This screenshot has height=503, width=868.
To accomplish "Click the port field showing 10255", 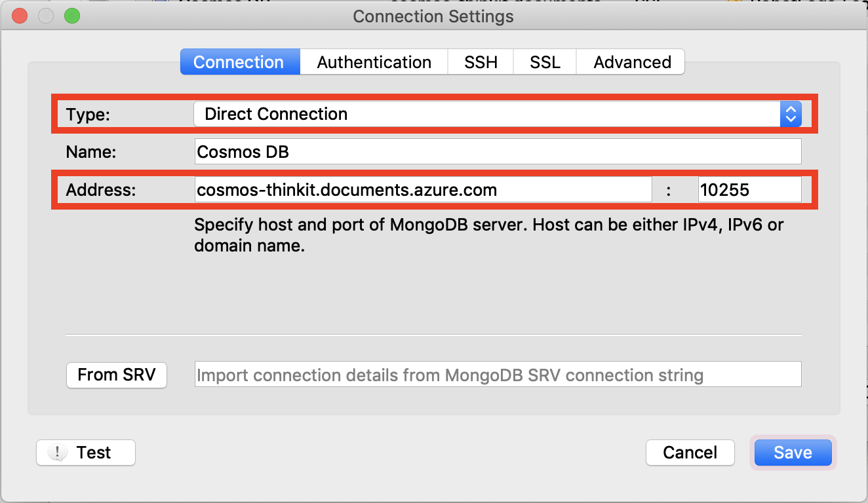I will [749, 190].
